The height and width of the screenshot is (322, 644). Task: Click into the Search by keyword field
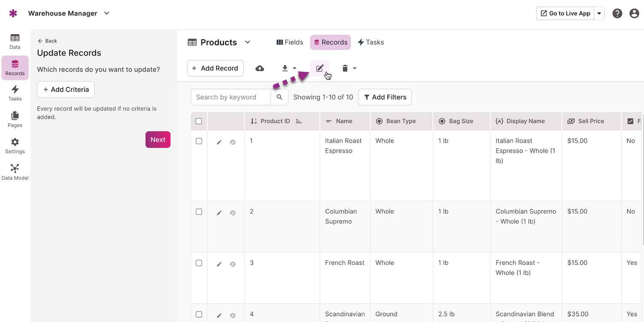tap(231, 97)
